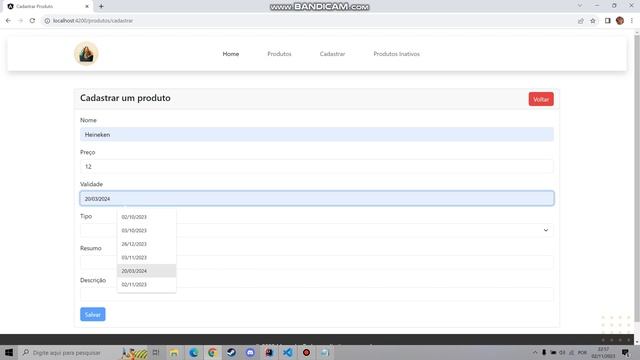This screenshot has height=360, width=640.
Task: Focus the Nome field containing Heineken
Action: [x=317, y=134]
